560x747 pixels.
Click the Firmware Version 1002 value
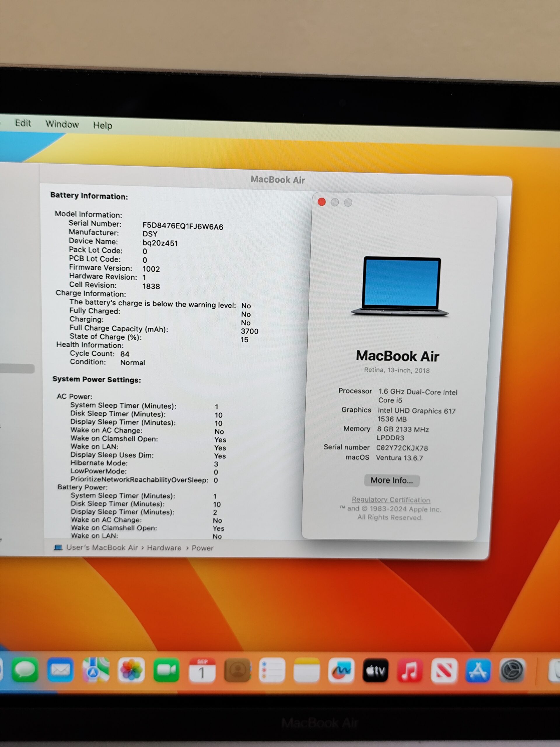click(151, 269)
